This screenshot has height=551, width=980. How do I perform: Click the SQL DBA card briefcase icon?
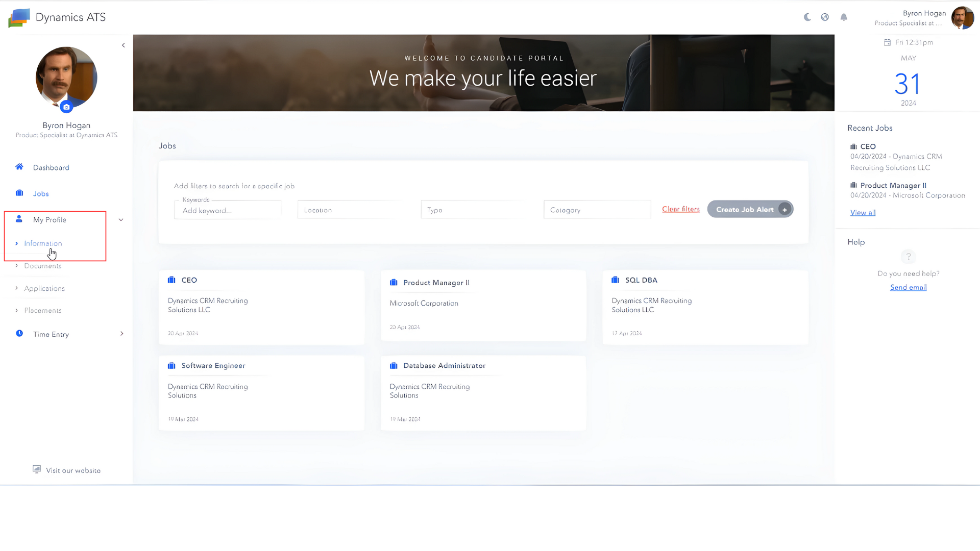[615, 280]
